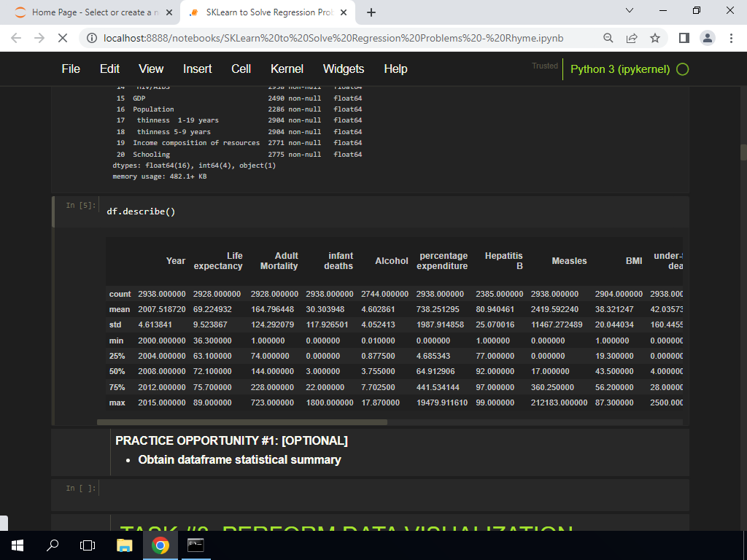The image size is (747, 560).
Task: Click the percentage expenditure column header
Action: point(442,261)
